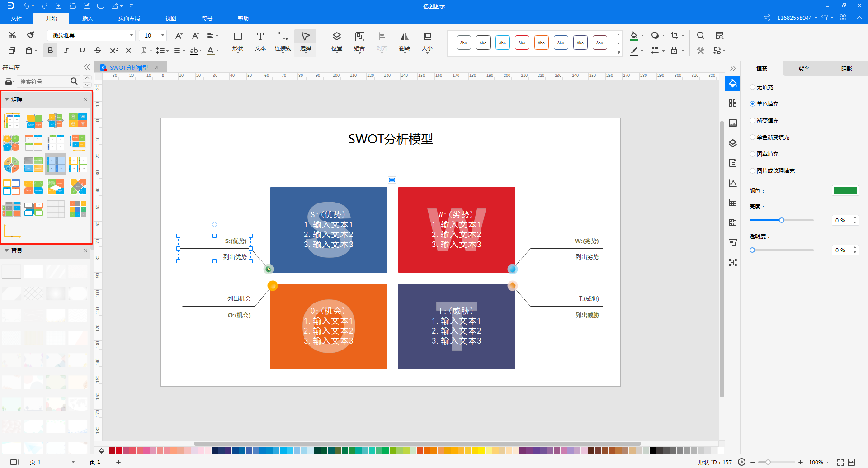868x468 pixels.
Task: Open the layers panel in right sidebar
Action: (x=733, y=143)
